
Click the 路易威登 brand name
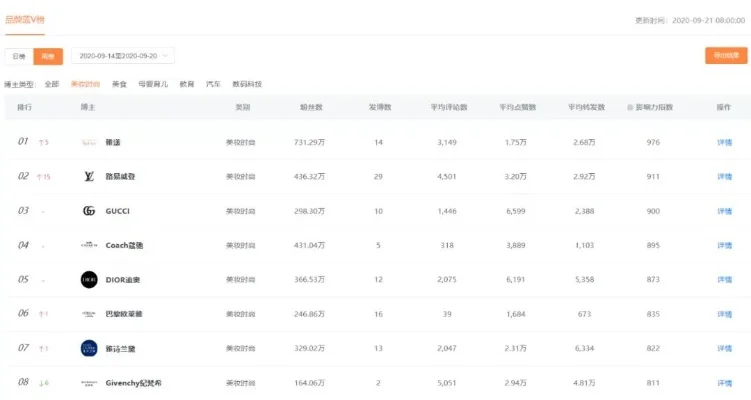(120, 177)
